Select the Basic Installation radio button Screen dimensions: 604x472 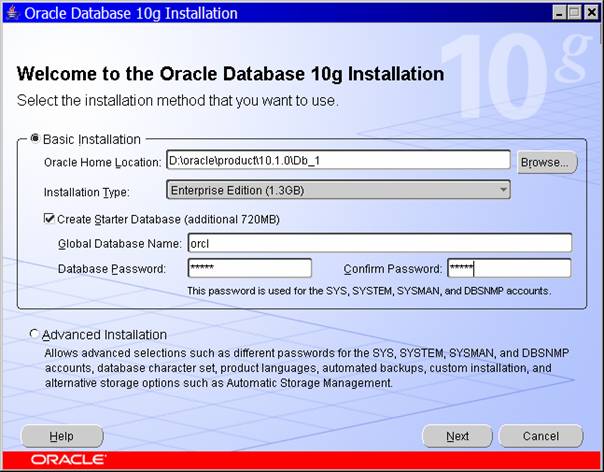(36, 139)
